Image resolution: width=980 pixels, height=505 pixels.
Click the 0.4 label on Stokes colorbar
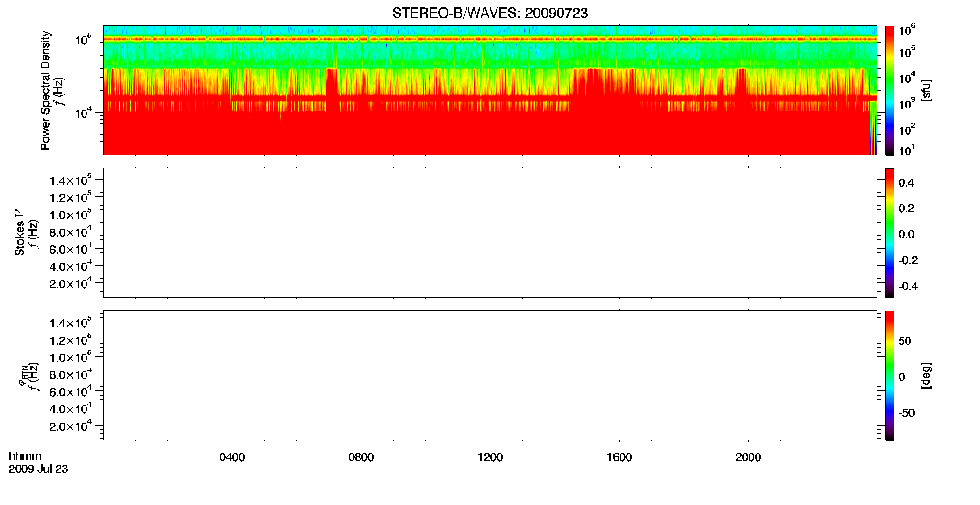[x=906, y=183]
